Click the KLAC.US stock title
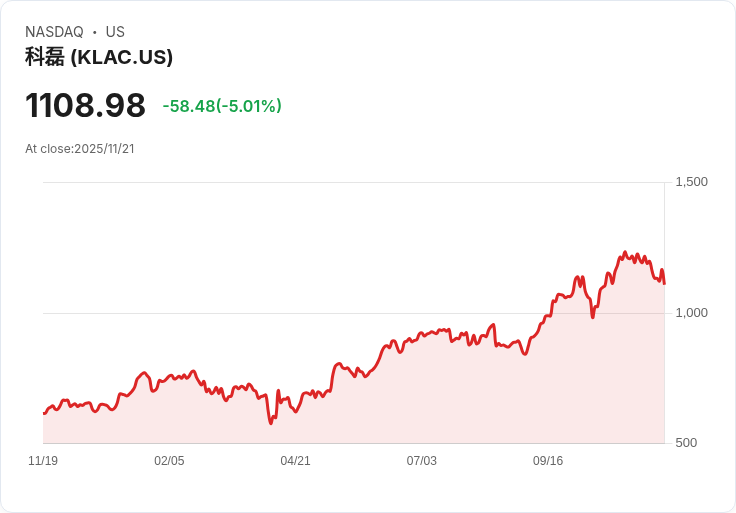This screenshot has height=513, width=736. (99, 57)
